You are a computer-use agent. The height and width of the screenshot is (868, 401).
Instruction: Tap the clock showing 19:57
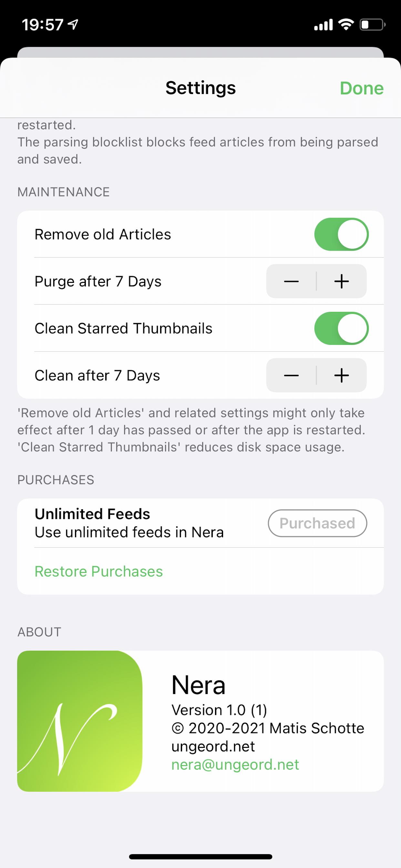tap(43, 25)
